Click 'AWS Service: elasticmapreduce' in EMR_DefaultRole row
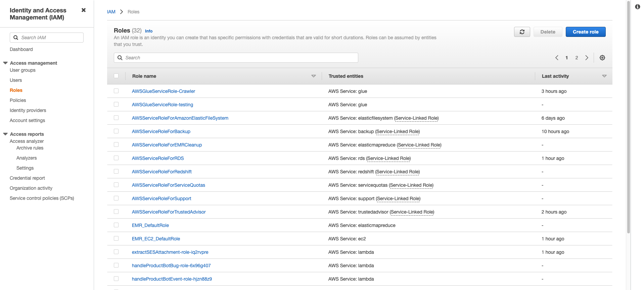 coord(362,225)
